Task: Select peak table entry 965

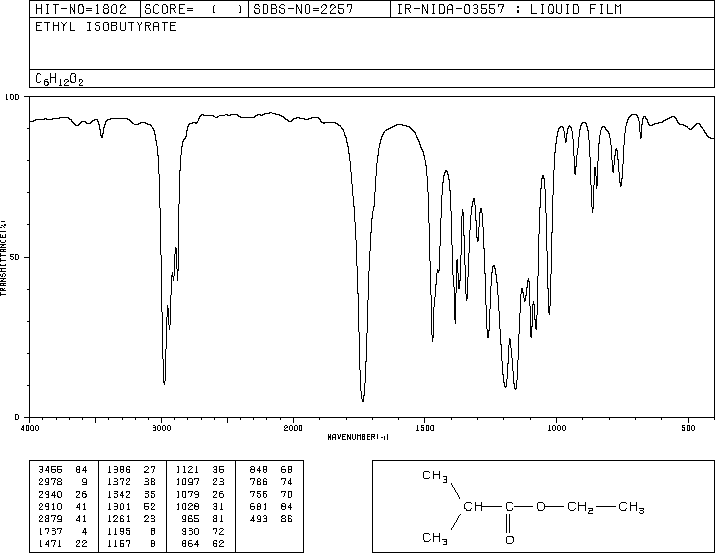Action: pyautogui.click(x=190, y=519)
